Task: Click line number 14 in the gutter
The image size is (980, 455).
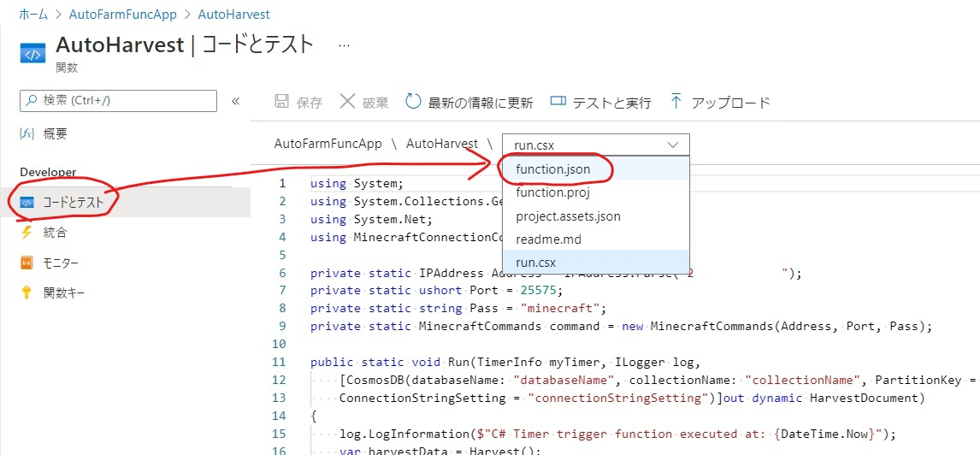Action: tap(278, 416)
